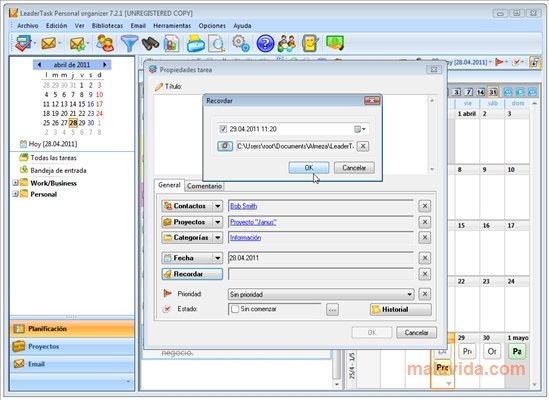549x400 pixels.
Task: Switch to the General tab
Action: coord(169,185)
